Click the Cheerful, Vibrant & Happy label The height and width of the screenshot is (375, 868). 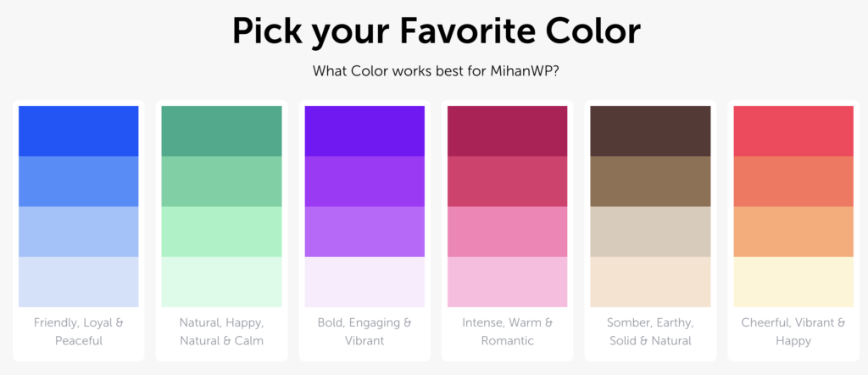click(793, 331)
